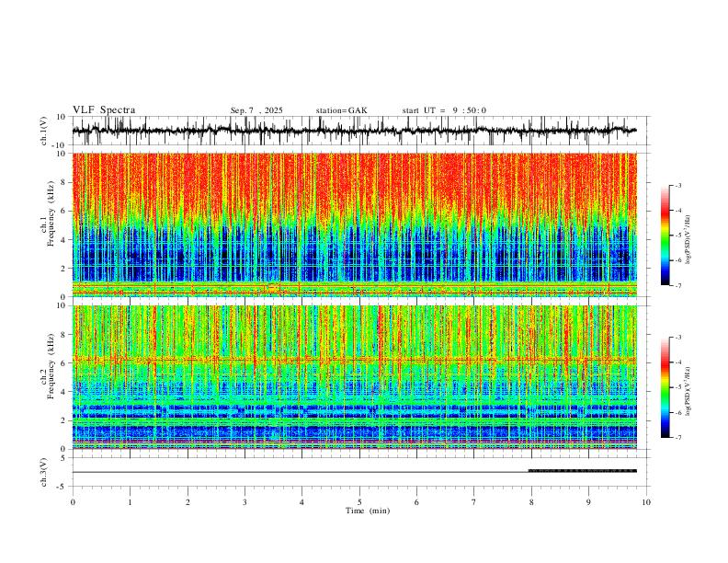Click the 'ch.1(V)' waveform axis label
Image resolution: width=728 pixels, height=563 pixels.
[x=44, y=131]
